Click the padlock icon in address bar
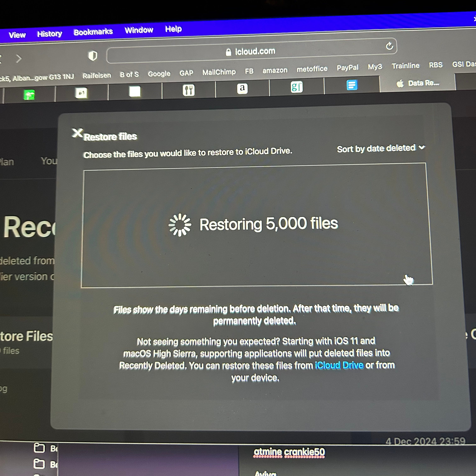The width and height of the screenshot is (476, 476). coord(228,52)
